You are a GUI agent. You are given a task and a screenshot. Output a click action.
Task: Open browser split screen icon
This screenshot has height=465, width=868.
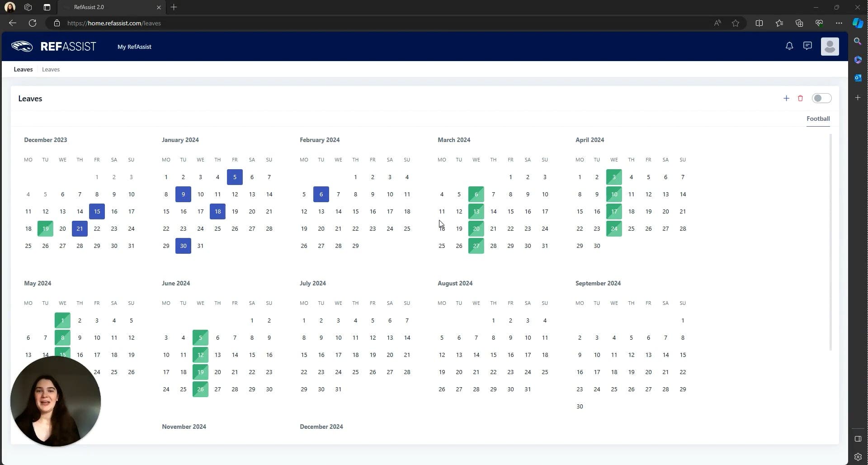click(759, 23)
